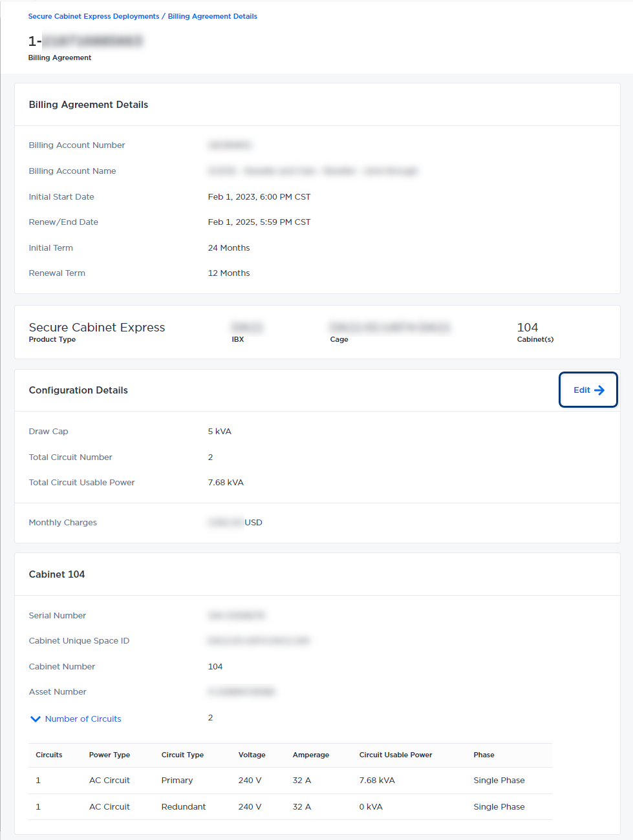633x840 pixels.
Task: Select AC Circuit in the Redundant row
Action: click(109, 807)
